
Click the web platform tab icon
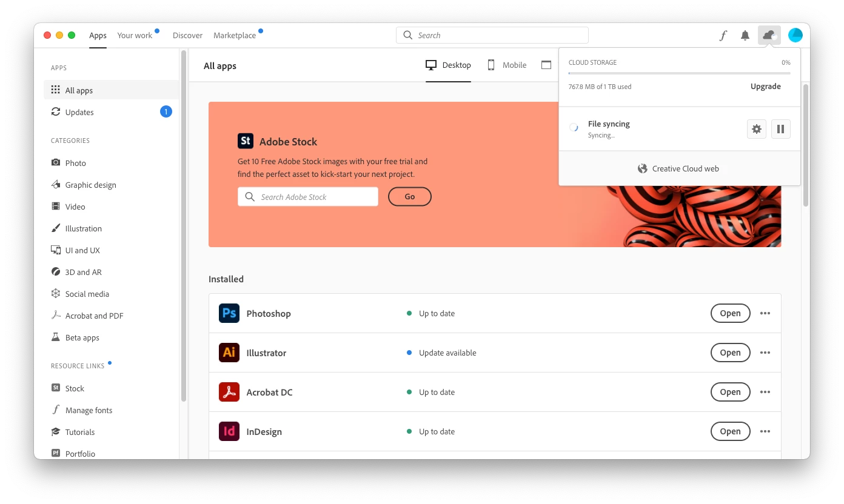(546, 65)
